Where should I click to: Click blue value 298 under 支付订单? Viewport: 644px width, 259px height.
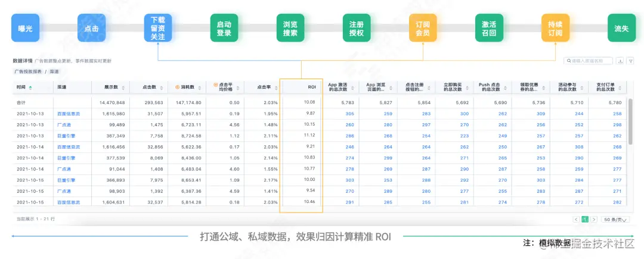click(617, 124)
